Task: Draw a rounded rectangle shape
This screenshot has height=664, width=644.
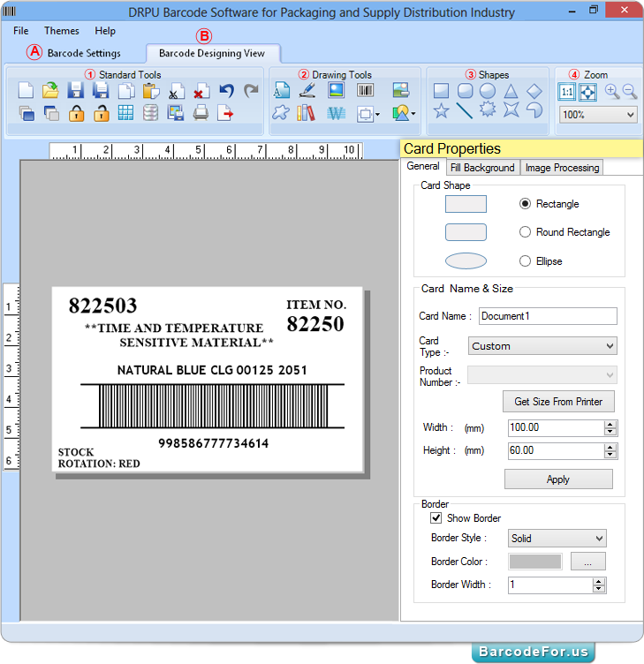Action: [465, 91]
